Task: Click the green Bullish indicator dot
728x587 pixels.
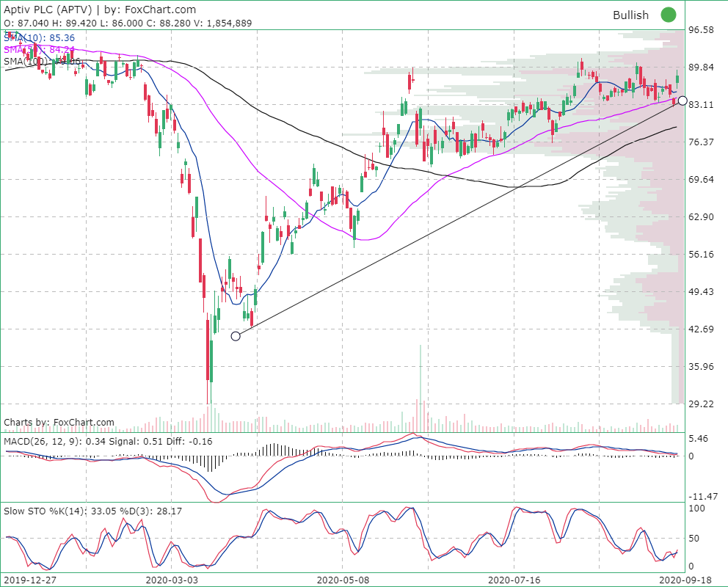Action: coord(669,15)
